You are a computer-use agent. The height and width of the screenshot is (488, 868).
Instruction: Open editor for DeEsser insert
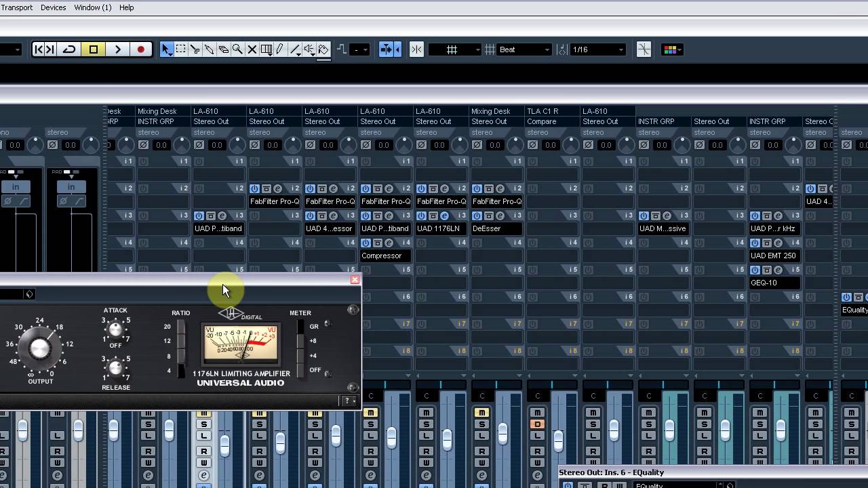point(500,216)
